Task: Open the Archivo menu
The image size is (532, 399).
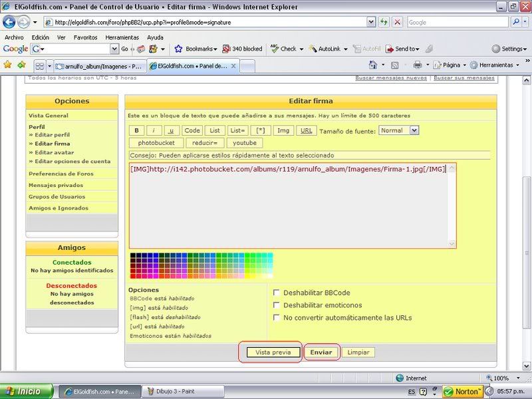Action: pyautogui.click(x=14, y=37)
